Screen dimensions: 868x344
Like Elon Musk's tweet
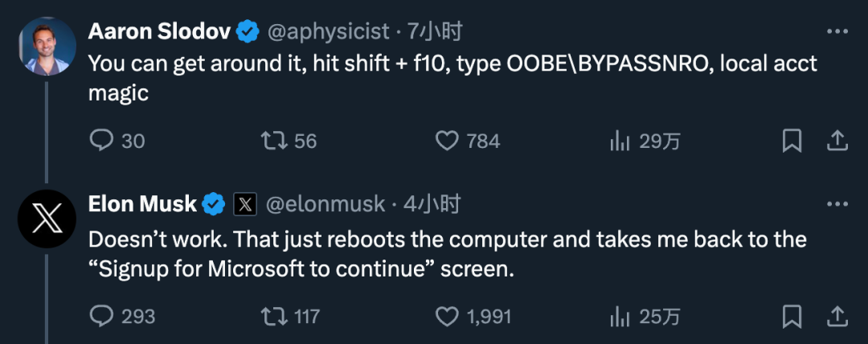[447, 316]
